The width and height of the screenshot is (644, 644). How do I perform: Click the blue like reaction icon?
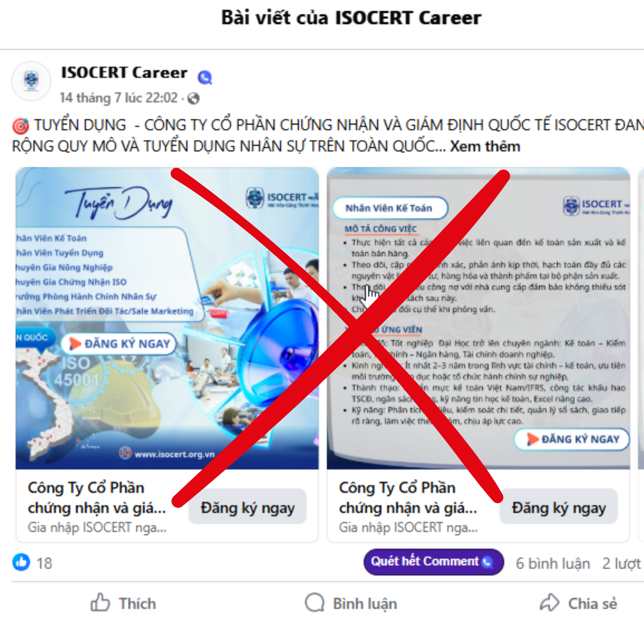(21, 562)
